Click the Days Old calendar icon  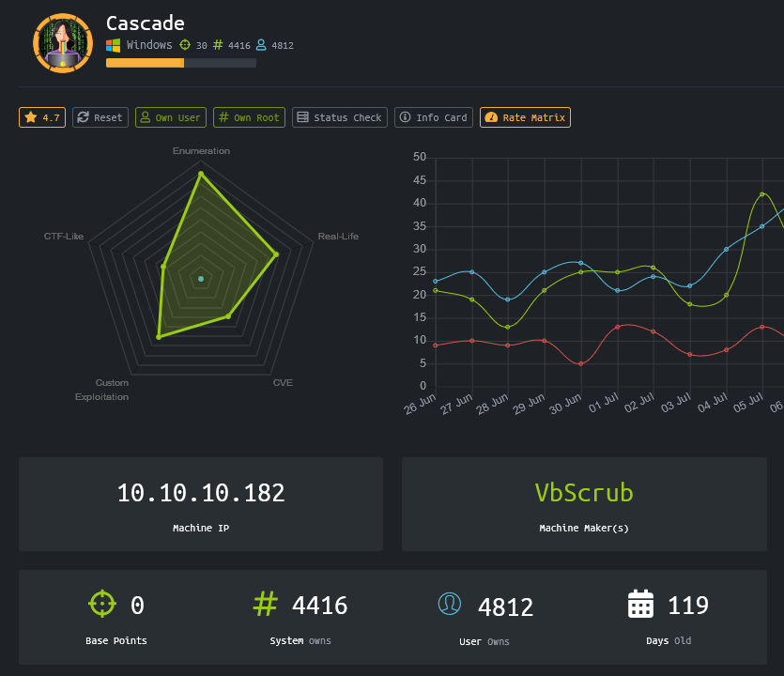640,604
